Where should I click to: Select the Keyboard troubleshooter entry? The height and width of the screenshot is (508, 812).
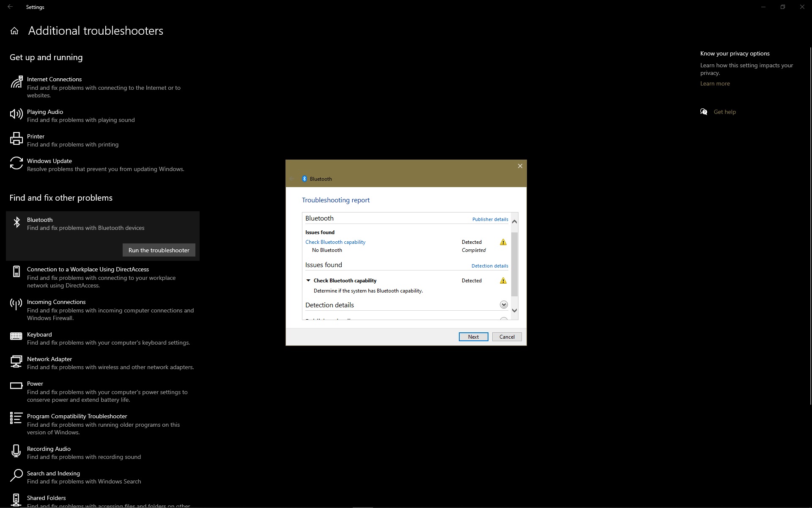(x=103, y=338)
